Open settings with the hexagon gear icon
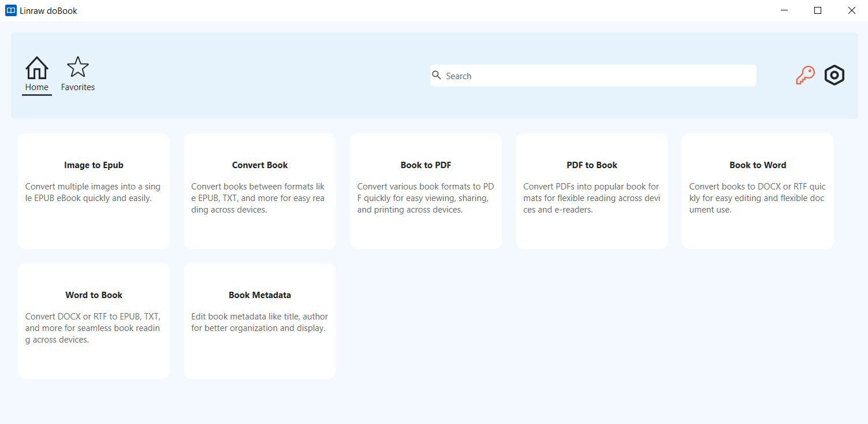The image size is (868, 424). click(835, 76)
